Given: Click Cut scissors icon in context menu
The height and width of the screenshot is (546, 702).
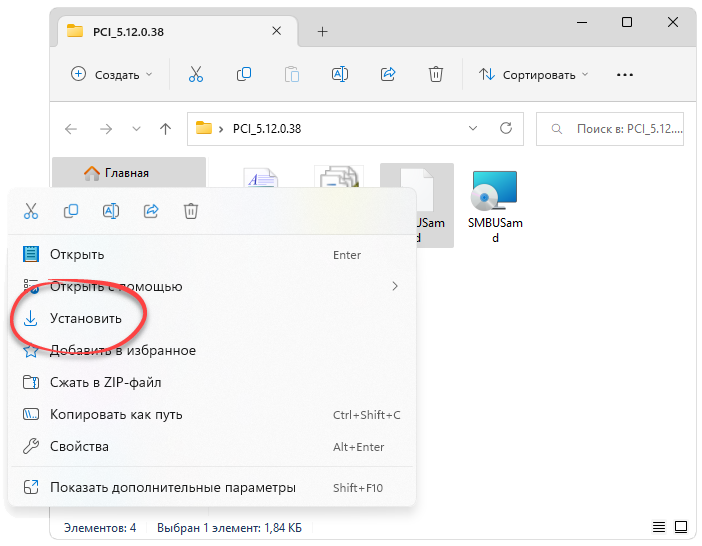Looking at the screenshot, I should coord(31,211).
